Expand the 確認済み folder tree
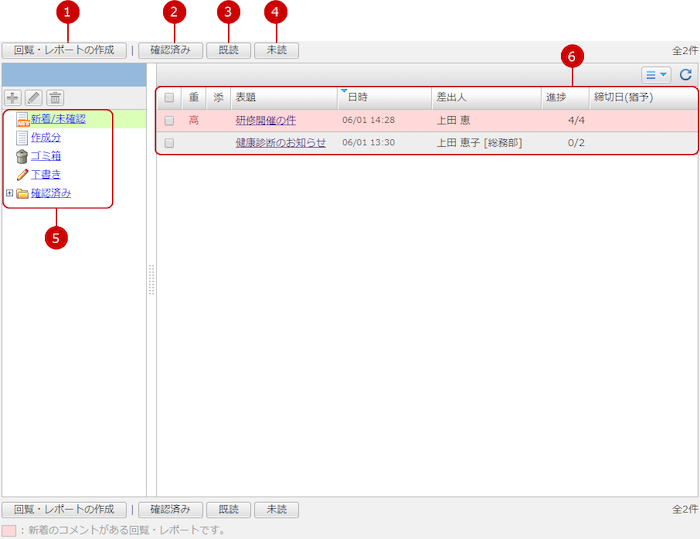Image resolution: width=700 pixels, height=539 pixels. 9,193
